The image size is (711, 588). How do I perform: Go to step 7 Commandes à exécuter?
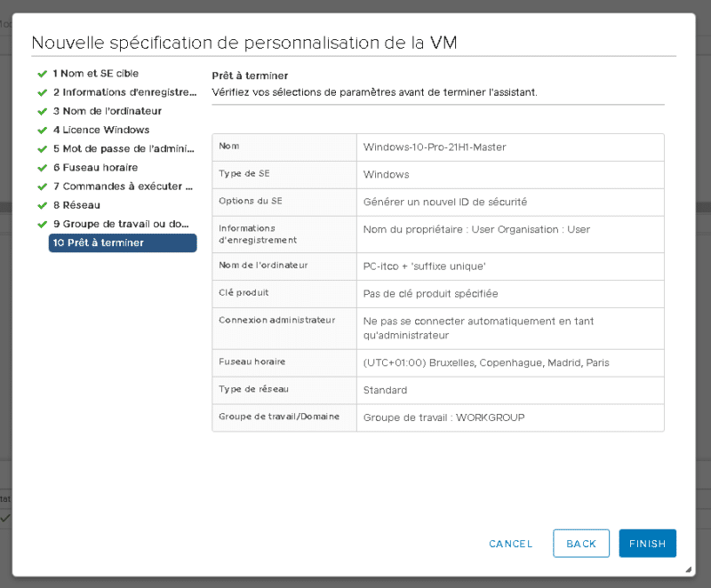tap(123, 187)
